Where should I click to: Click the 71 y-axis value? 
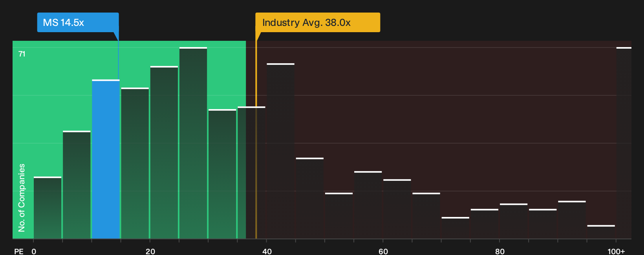tap(22, 54)
